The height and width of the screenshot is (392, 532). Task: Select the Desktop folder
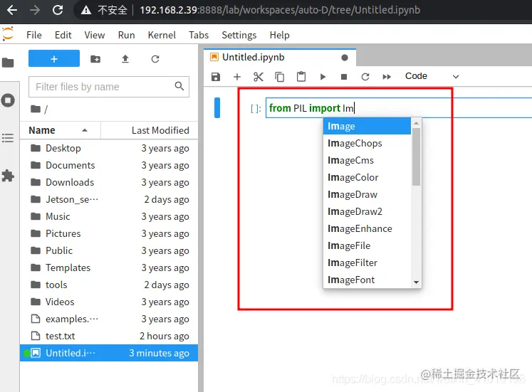pos(109,148)
